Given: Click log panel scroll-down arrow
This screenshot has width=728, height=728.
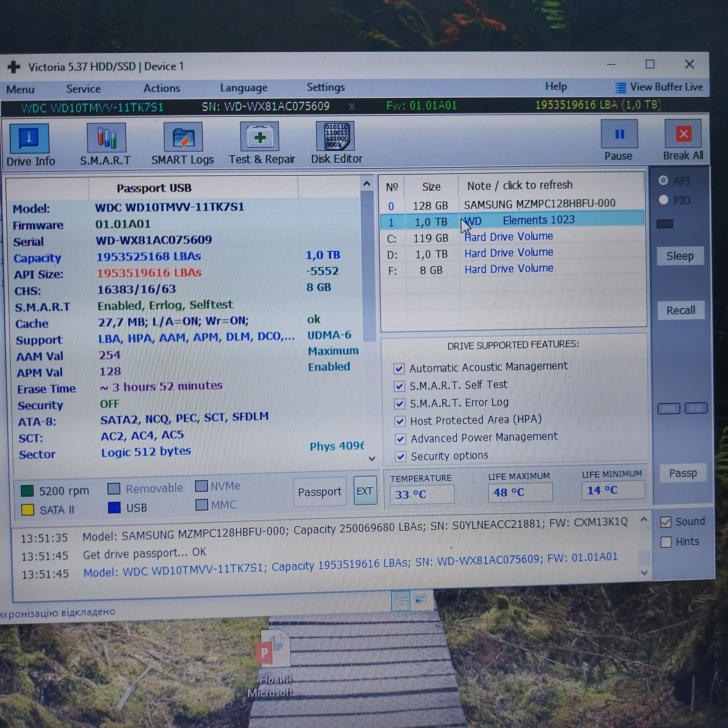Looking at the screenshot, I should [645, 572].
